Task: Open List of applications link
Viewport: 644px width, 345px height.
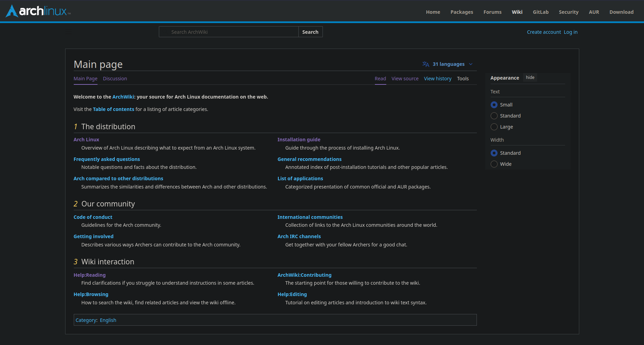Action: click(x=300, y=179)
